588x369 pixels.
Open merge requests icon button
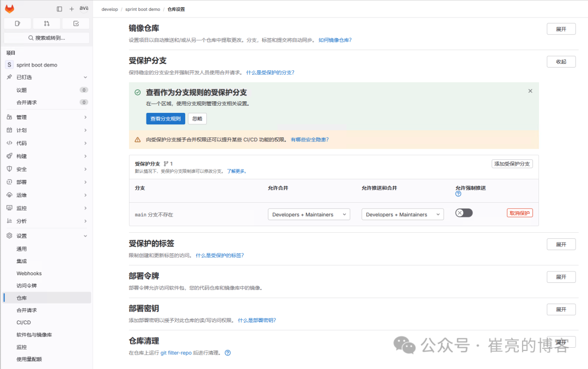pos(46,23)
